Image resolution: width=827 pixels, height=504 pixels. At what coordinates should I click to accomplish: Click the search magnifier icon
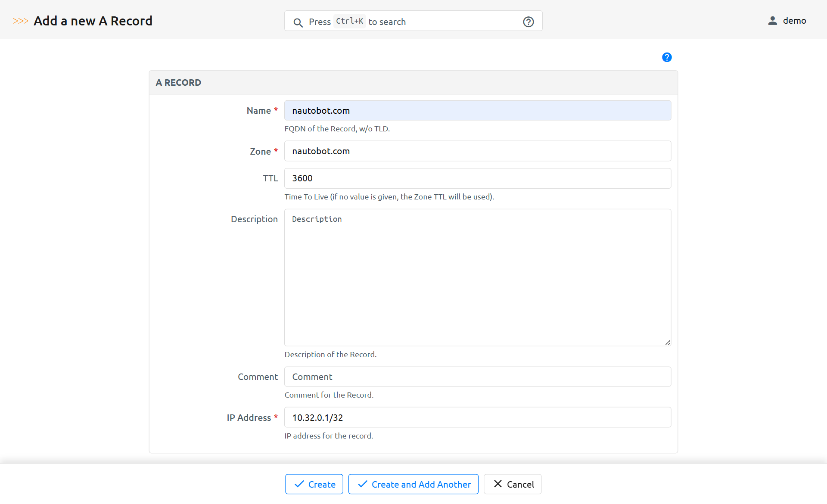point(298,22)
